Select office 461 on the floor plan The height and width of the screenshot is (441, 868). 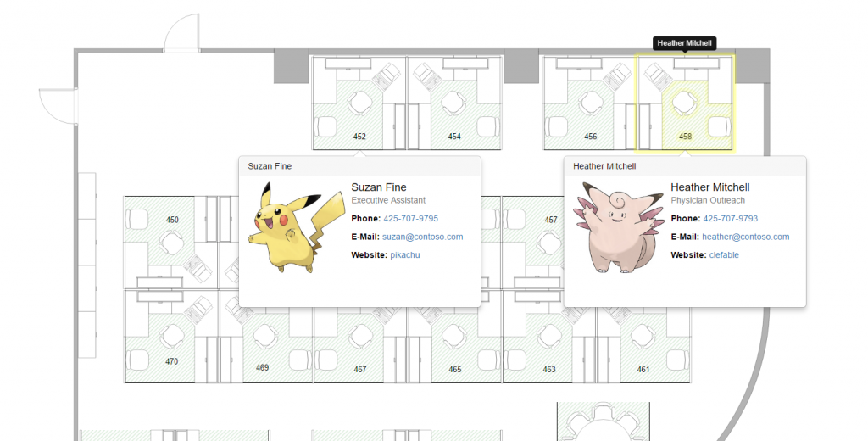(x=644, y=337)
